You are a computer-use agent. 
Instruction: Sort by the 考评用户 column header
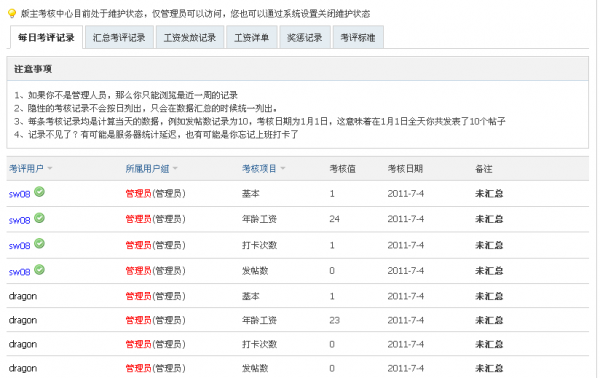[x=26, y=169]
